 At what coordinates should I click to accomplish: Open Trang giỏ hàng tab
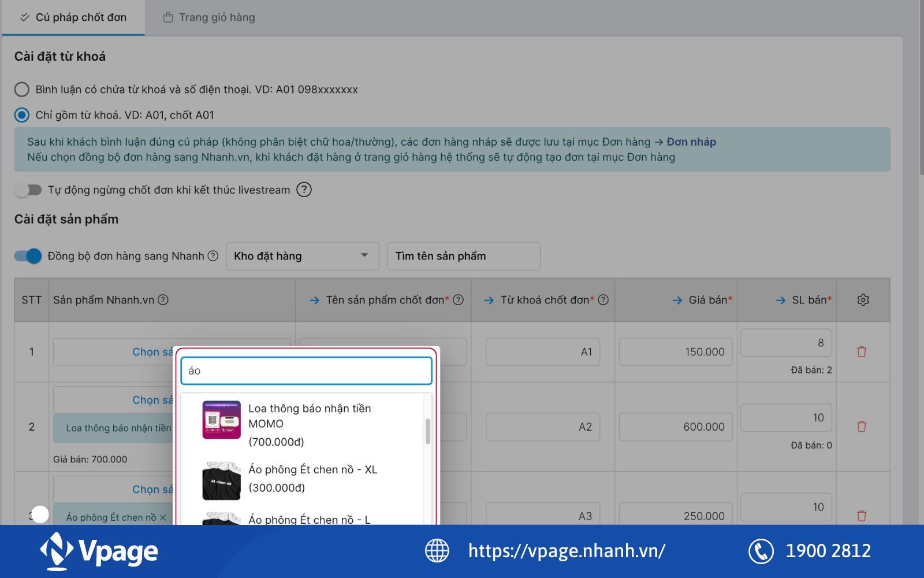209,17
